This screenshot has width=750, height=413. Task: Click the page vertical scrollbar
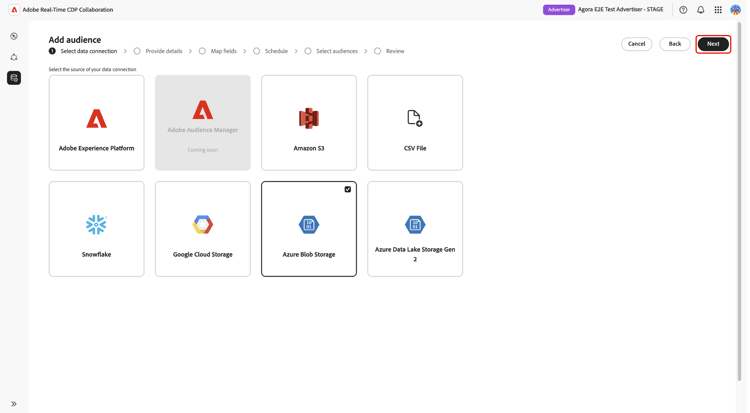point(739,201)
